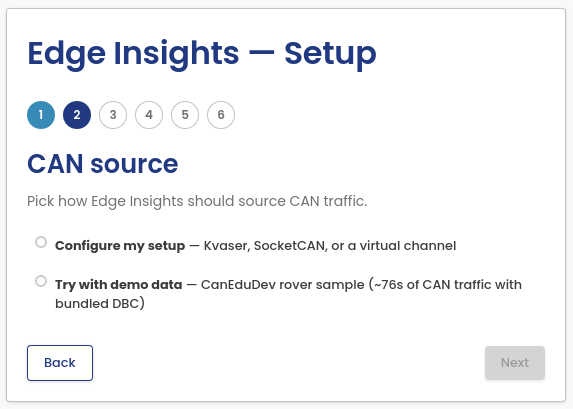The image size is (573, 409).
Task: Choose the Try with demo data radio
Action: pos(41,281)
